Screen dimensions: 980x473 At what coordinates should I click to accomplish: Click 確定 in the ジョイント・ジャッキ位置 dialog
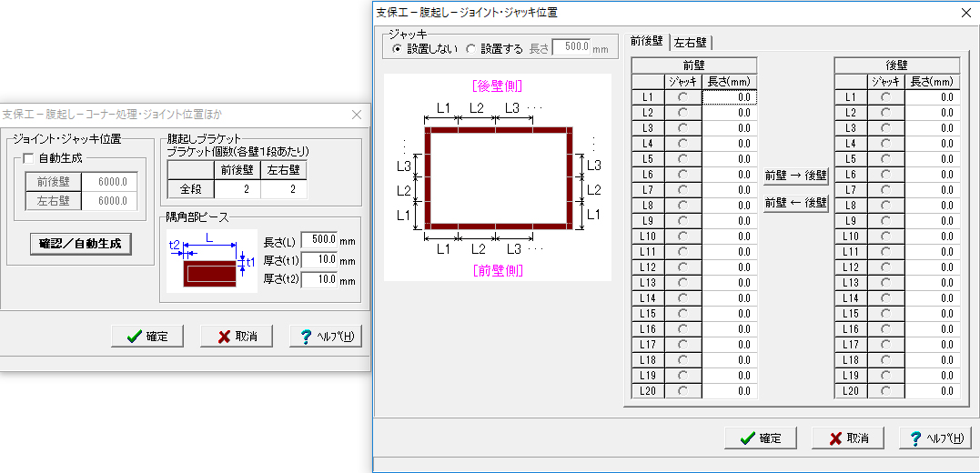click(x=761, y=438)
